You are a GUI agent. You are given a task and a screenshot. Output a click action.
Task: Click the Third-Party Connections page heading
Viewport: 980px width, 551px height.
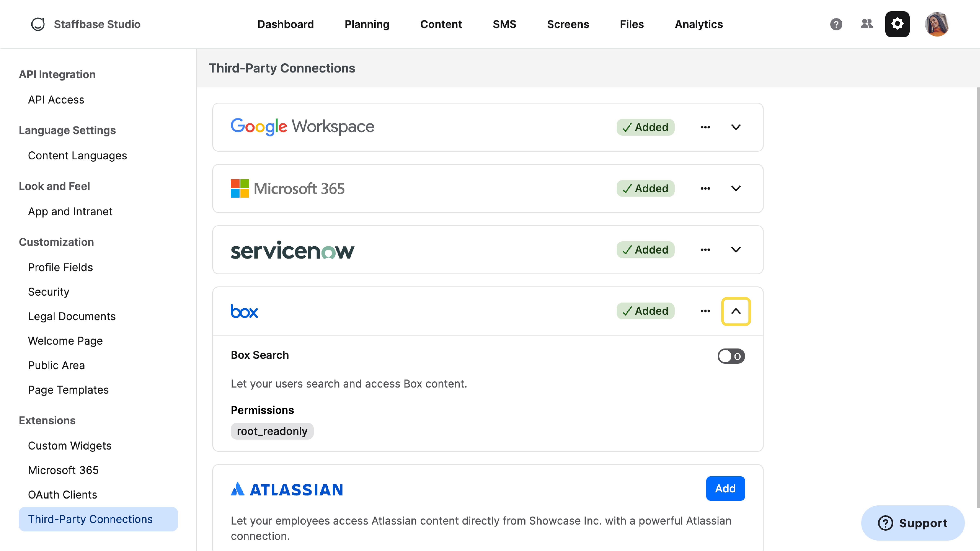[282, 68]
